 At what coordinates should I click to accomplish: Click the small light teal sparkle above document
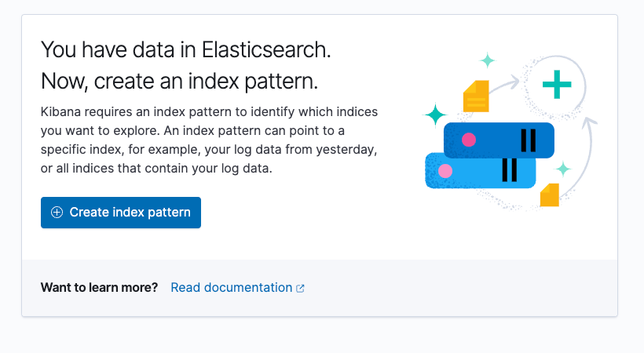pos(488,60)
